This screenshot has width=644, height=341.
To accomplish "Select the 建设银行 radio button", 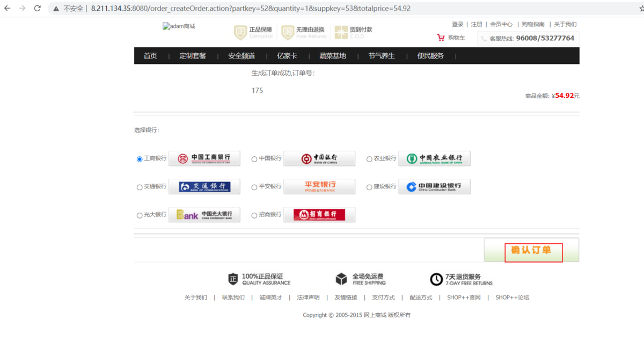I will [x=369, y=187].
